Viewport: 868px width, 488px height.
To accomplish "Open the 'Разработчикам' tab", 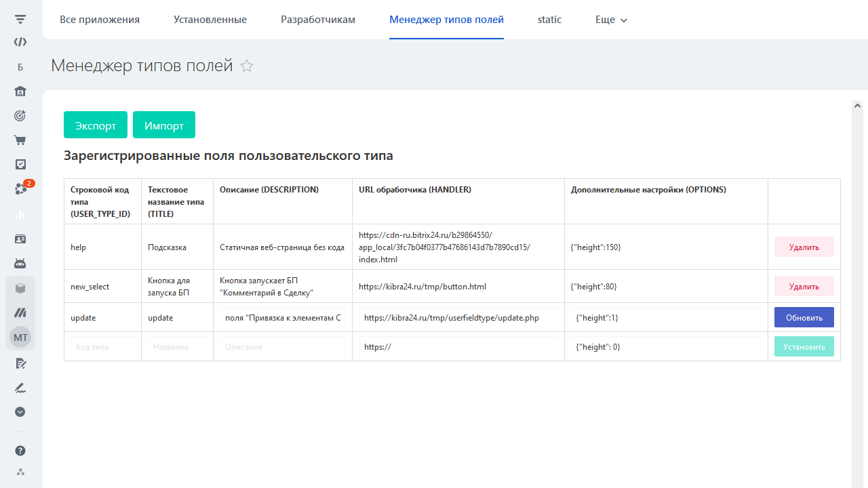I will click(x=318, y=20).
